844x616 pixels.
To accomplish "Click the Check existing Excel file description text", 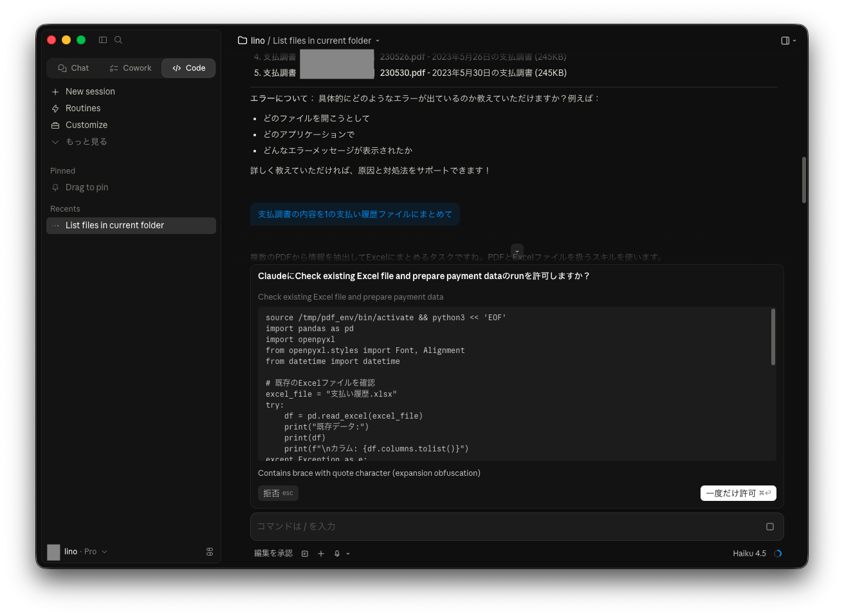I will 351,297.
